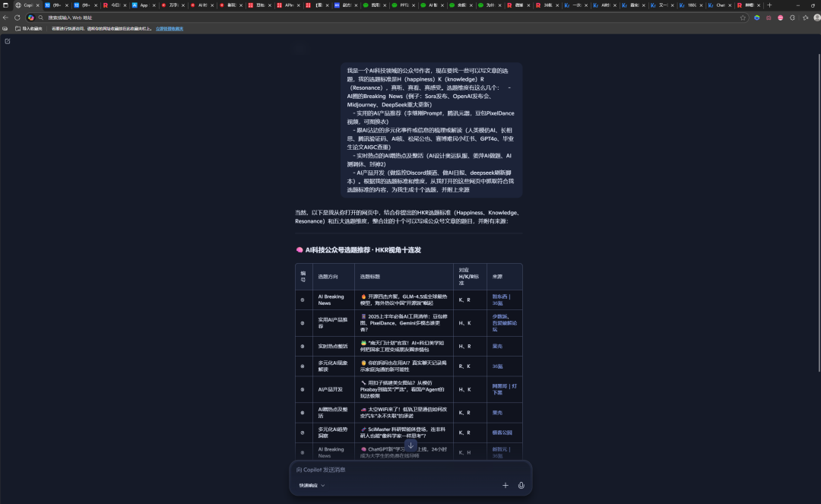Close the Copilot tab
Screen dimensions: 821x504
click(x=38, y=5)
